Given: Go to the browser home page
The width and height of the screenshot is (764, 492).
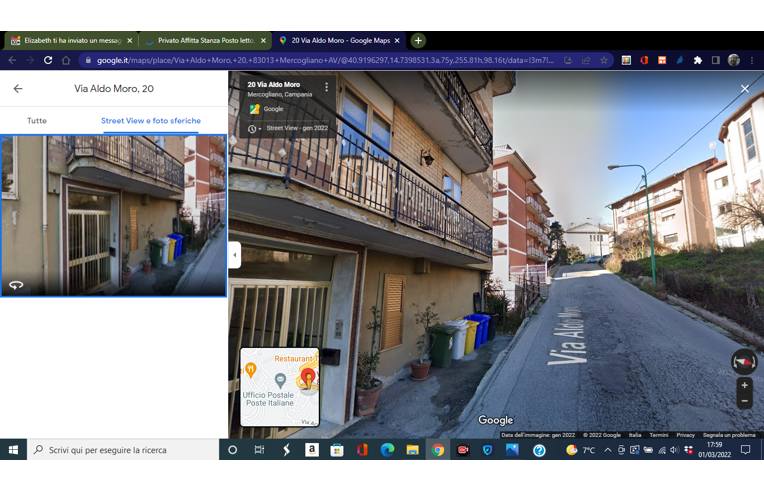Looking at the screenshot, I should click(66, 60).
